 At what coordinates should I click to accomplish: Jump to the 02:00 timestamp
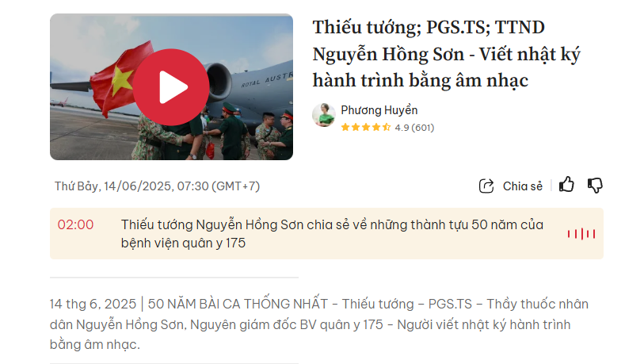point(75,224)
